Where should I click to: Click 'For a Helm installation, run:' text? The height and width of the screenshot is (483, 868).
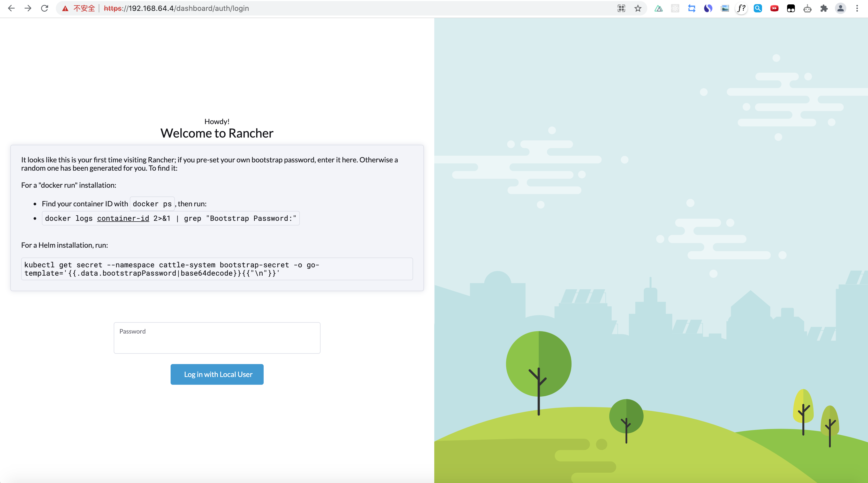click(65, 245)
